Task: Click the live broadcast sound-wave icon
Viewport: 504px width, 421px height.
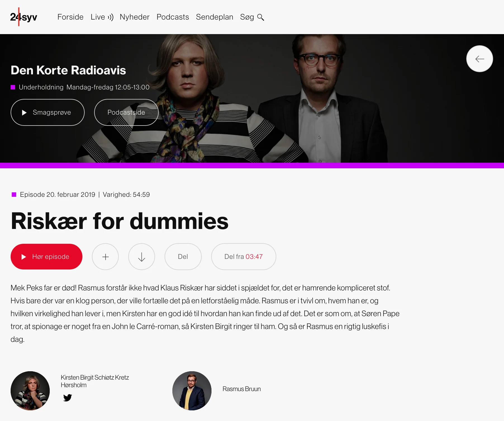Action: tap(111, 17)
